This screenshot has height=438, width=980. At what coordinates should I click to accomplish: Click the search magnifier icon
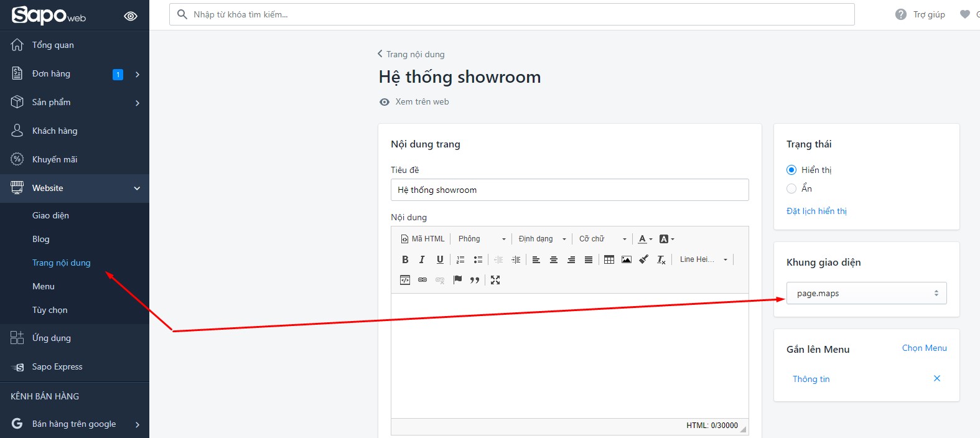[182, 14]
